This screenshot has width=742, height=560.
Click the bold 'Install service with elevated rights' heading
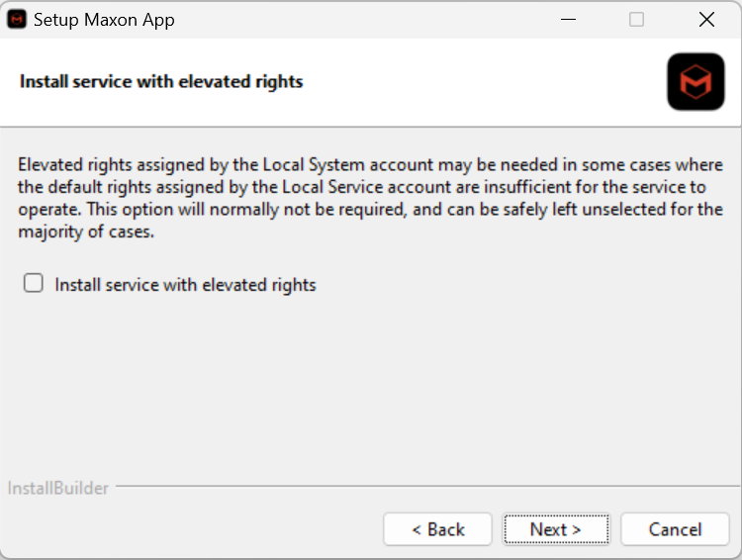tap(161, 81)
